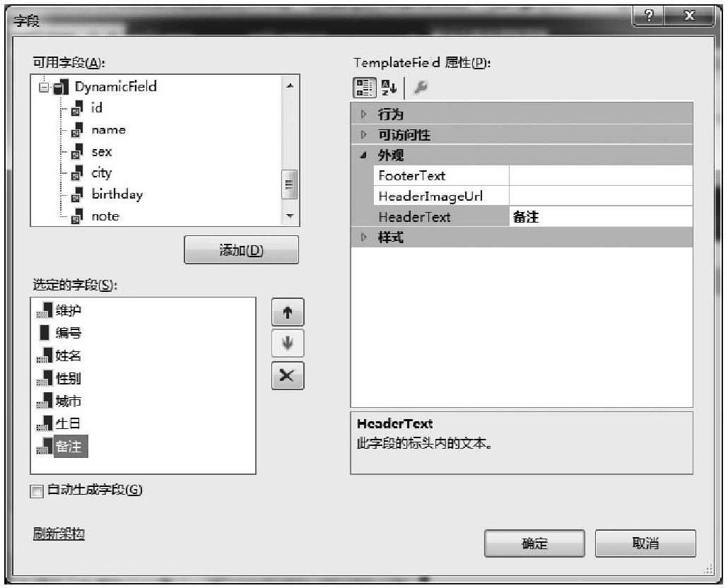Click the icon next to 城市

45,401
